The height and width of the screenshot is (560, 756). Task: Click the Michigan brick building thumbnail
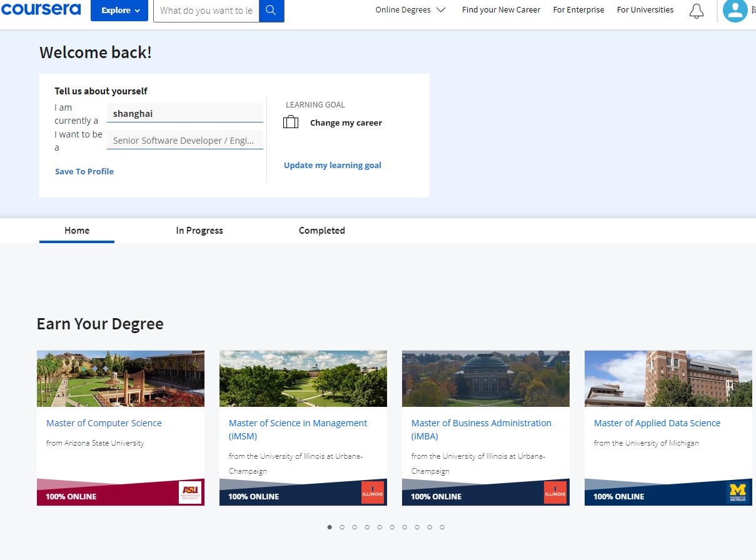pyautogui.click(x=668, y=379)
